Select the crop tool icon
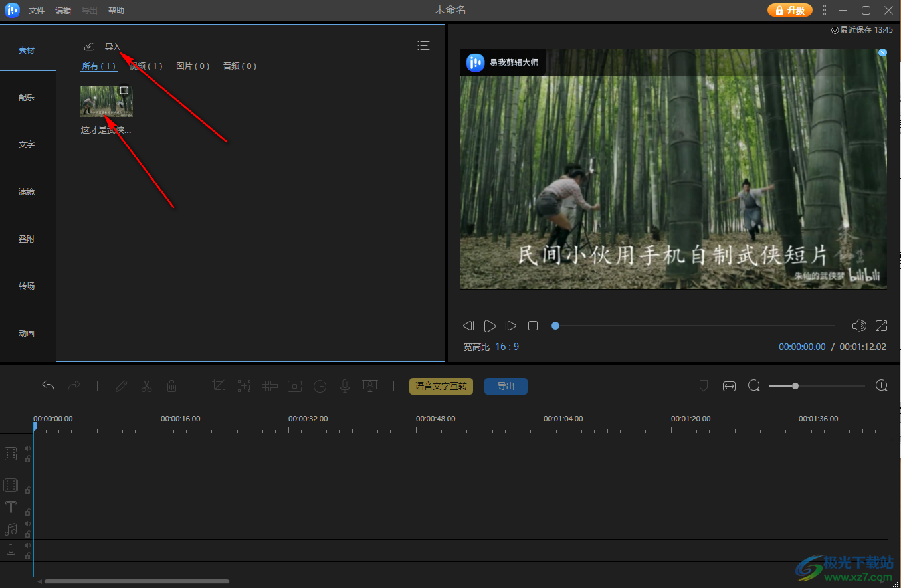 coord(219,386)
